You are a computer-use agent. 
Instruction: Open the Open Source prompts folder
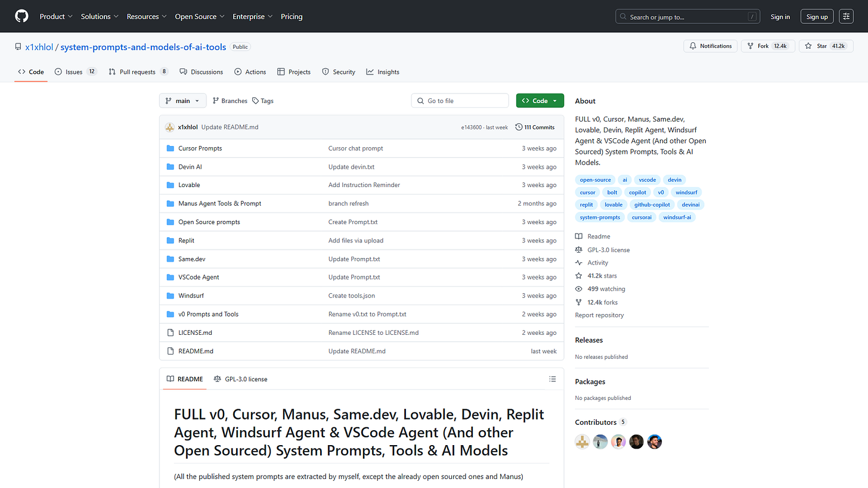pos(209,222)
